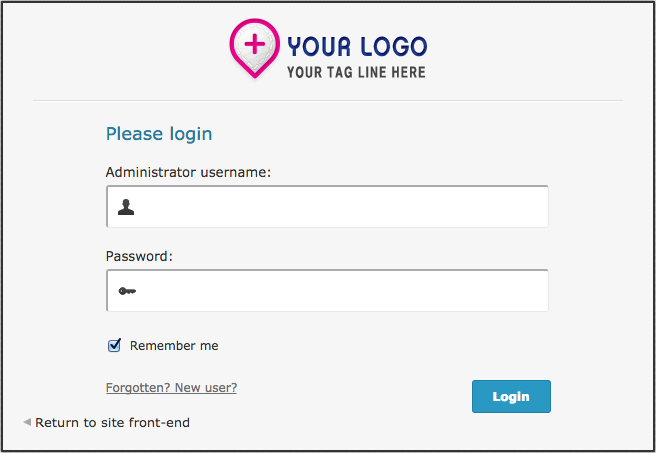Click the small arrow before Return link
Screen dimensions: 656x453
click(27, 422)
